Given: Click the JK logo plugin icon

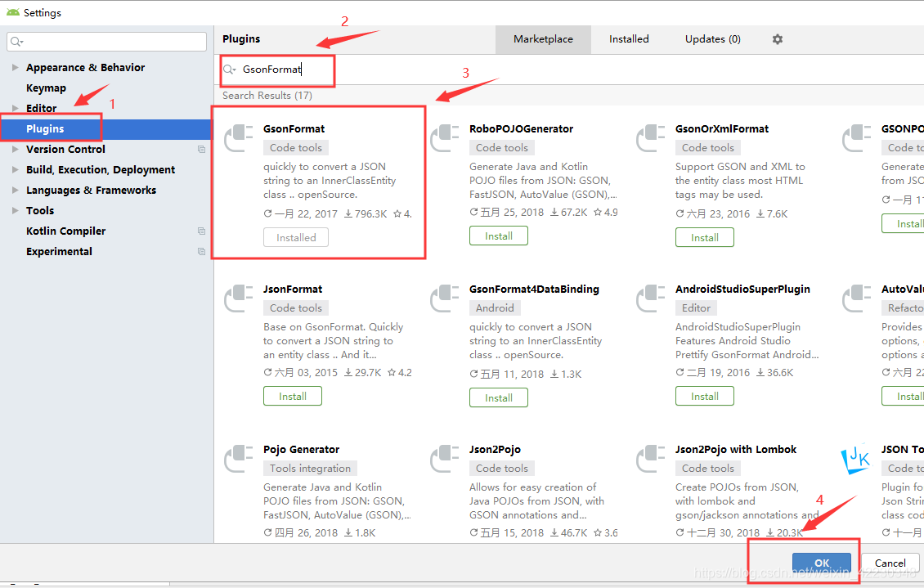Looking at the screenshot, I should (x=855, y=459).
